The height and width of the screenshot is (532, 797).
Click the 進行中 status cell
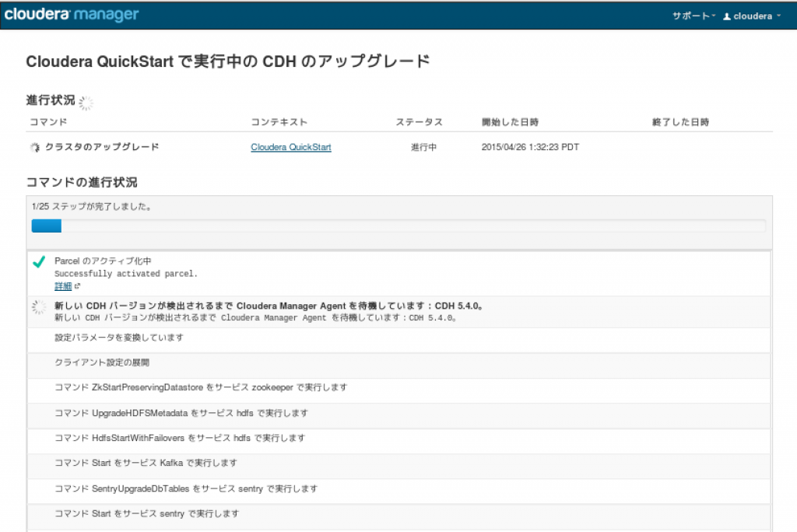(423, 147)
